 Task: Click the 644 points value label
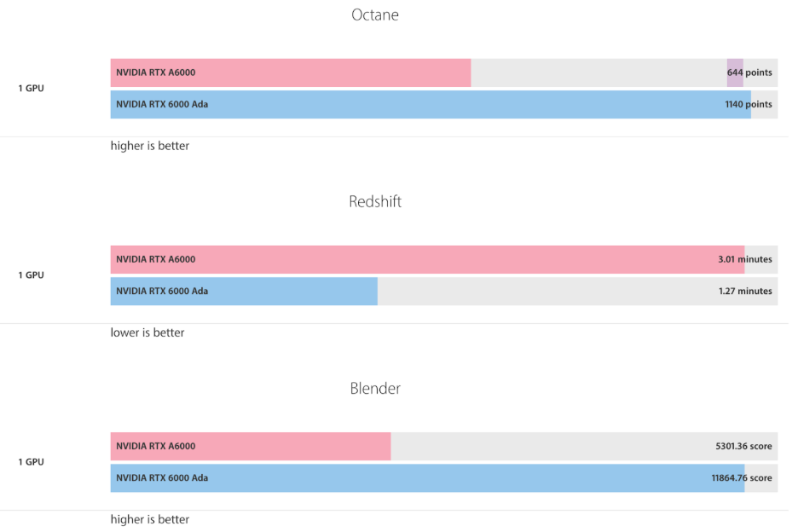pyautogui.click(x=750, y=72)
